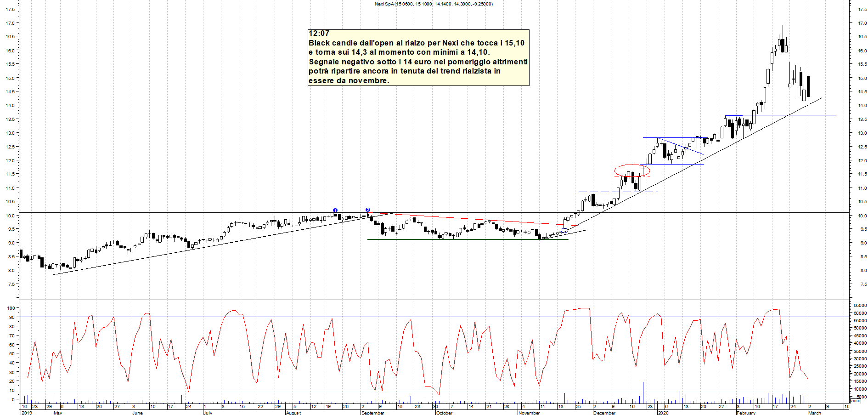The image size is (868, 415).
Task: Click the 7.5 value on the left price axis
Action: click(x=12, y=284)
